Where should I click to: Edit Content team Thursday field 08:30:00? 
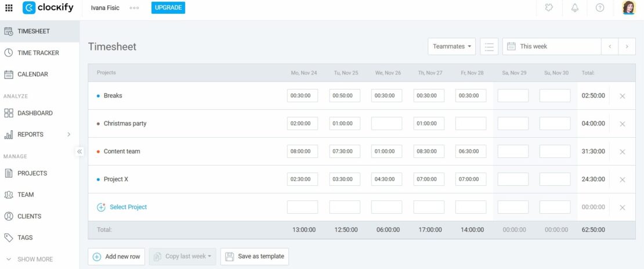tap(429, 152)
